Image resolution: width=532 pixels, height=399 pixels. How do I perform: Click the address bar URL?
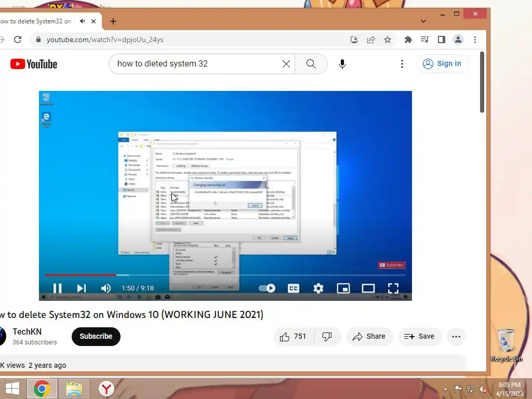(x=105, y=39)
